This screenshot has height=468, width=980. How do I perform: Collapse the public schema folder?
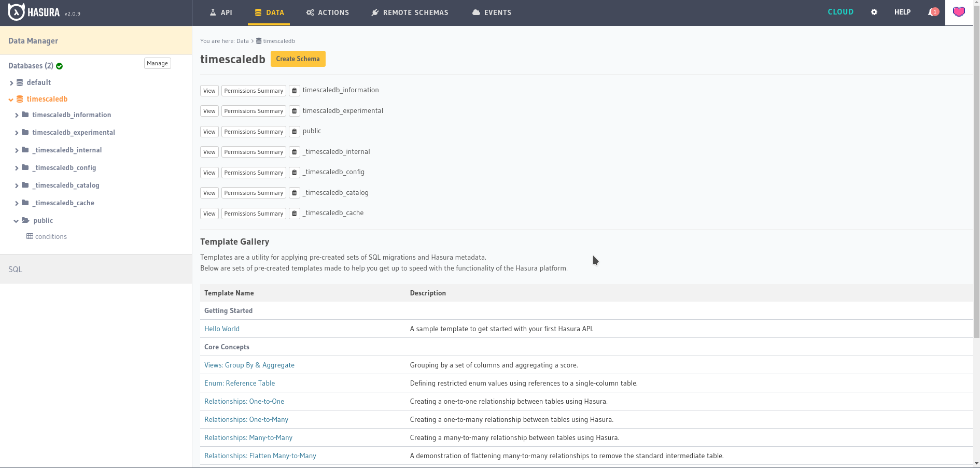[17, 220]
